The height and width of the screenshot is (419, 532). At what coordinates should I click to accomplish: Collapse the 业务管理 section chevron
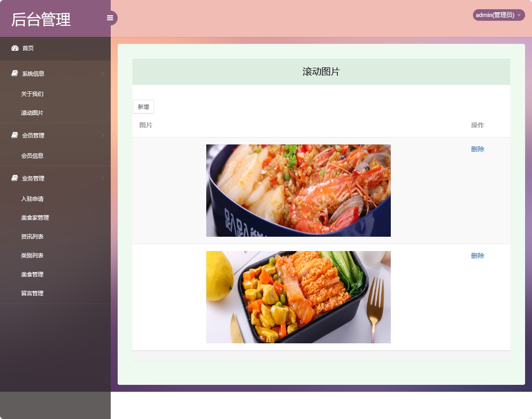pos(102,178)
